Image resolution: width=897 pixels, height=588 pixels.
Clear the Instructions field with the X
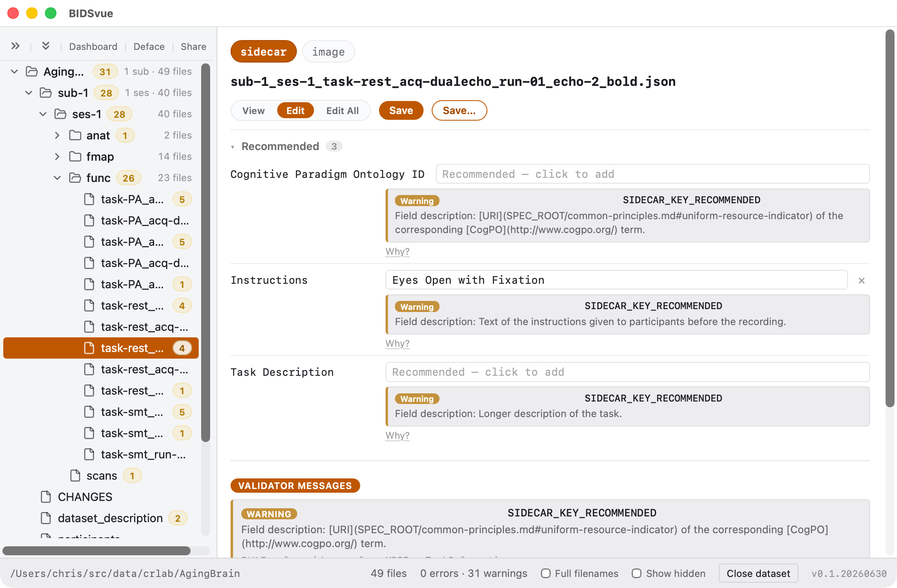coord(861,281)
